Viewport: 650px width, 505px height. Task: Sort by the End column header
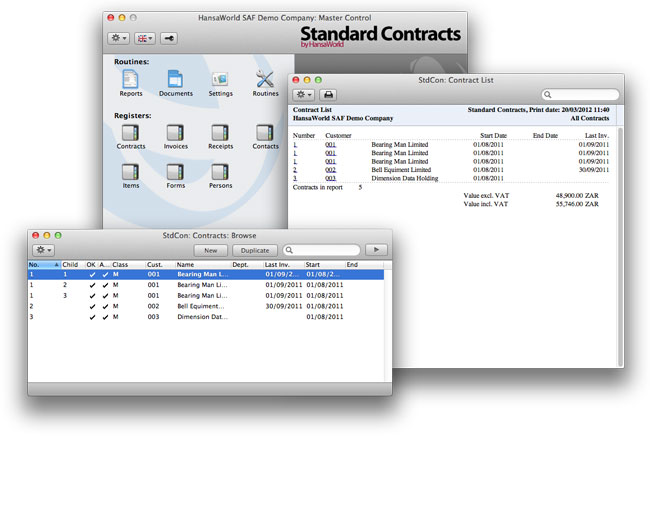[364, 265]
